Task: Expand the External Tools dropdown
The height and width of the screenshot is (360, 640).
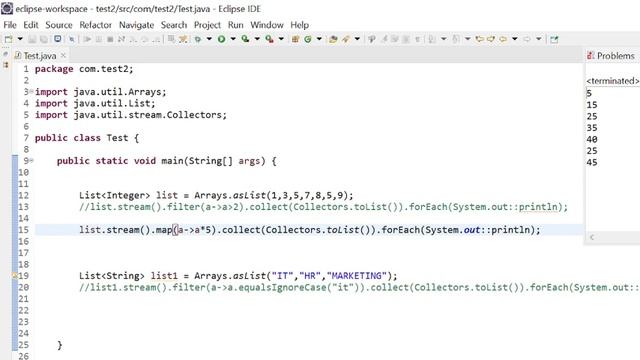Action: (x=281, y=39)
